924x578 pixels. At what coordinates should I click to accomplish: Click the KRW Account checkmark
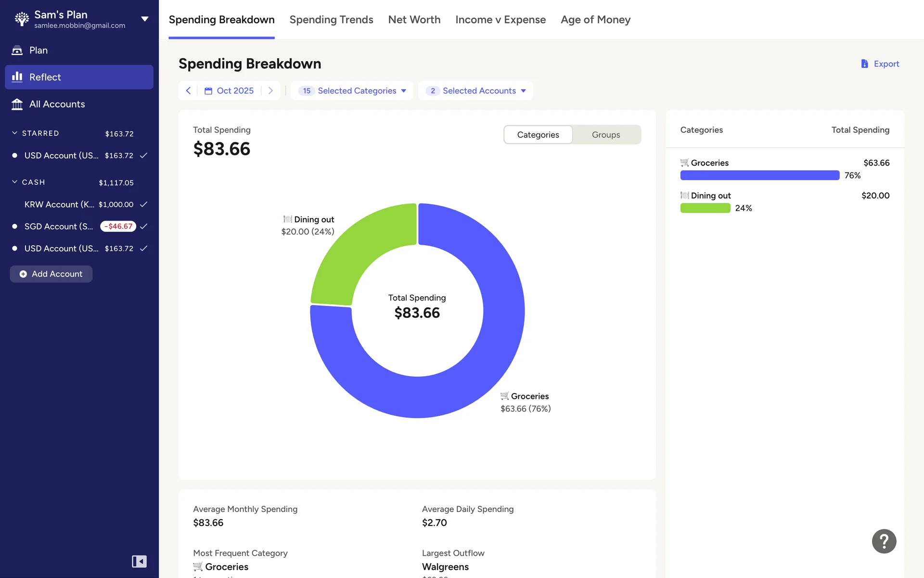[x=143, y=204]
